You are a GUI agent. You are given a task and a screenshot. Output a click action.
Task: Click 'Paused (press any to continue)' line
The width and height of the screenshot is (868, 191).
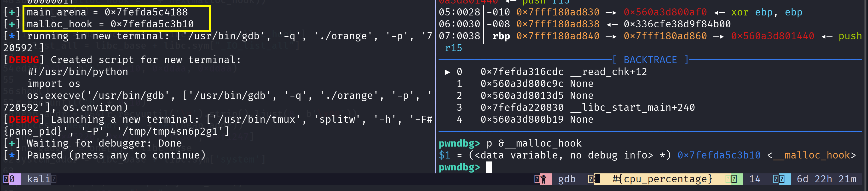point(104,155)
